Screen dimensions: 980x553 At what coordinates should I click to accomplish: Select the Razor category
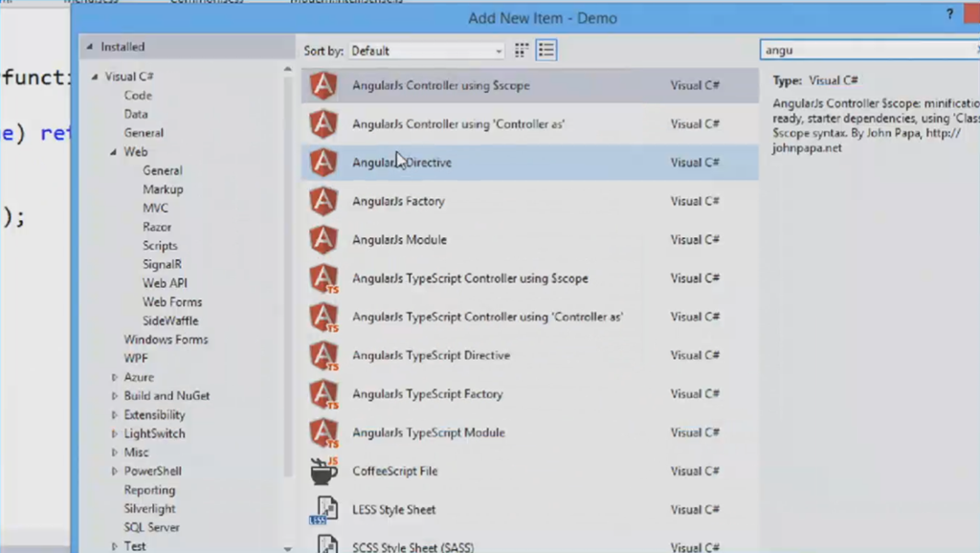(156, 227)
